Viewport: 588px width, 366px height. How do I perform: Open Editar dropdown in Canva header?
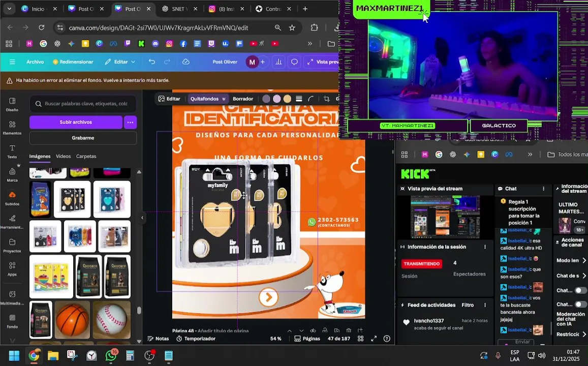(120, 62)
